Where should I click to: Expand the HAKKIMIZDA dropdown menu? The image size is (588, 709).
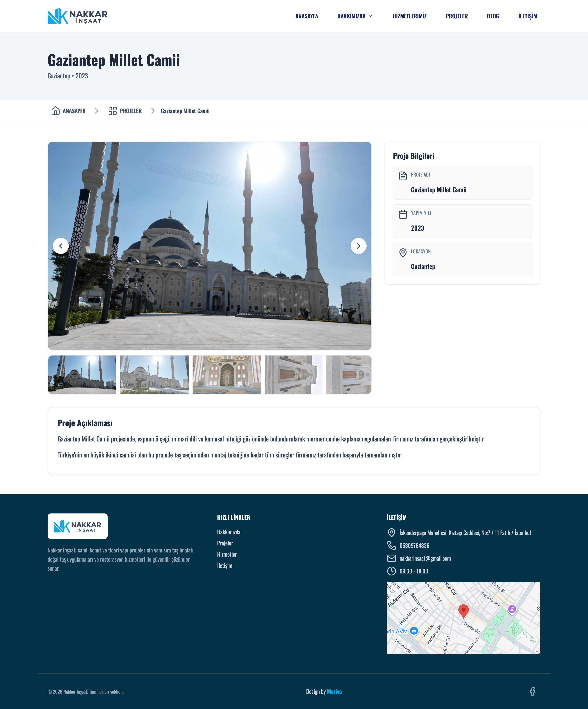(355, 16)
